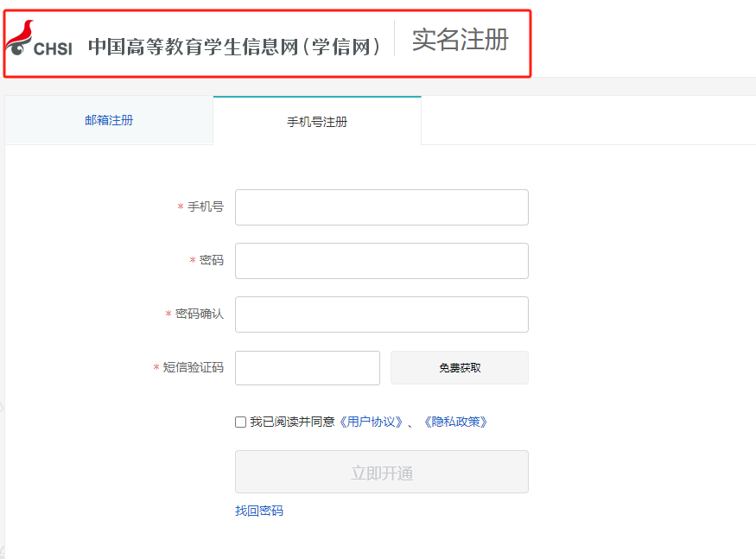
Task: Click the 密码确认 field label
Action: [200, 314]
